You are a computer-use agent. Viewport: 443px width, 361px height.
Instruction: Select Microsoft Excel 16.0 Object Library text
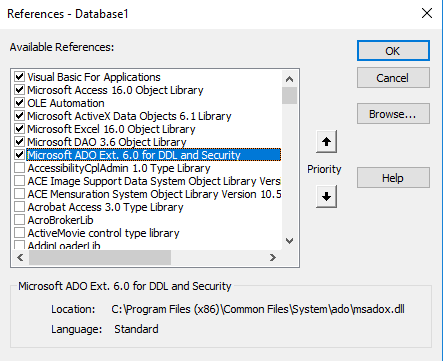pyautogui.click(x=111, y=129)
